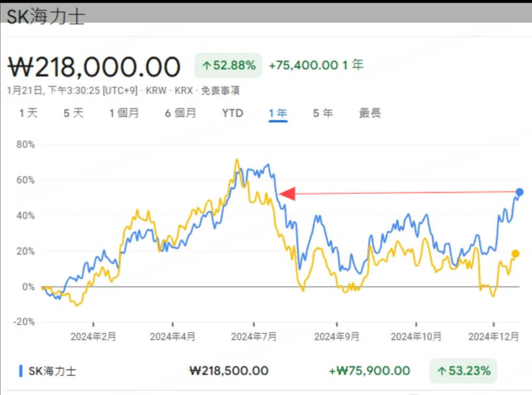Click the SK海力士 legend row label
532x395 pixels.
52,371
